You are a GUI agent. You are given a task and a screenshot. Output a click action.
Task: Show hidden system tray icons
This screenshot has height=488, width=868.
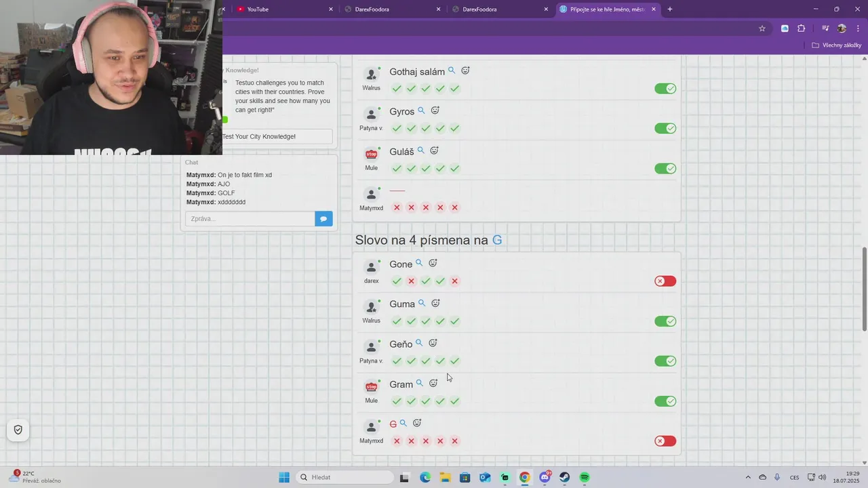pyautogui.click(x=748, y=477)
